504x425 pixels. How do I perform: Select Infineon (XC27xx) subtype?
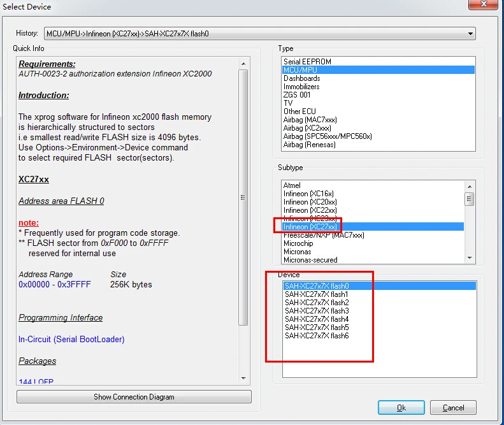[x=373, y=227]
